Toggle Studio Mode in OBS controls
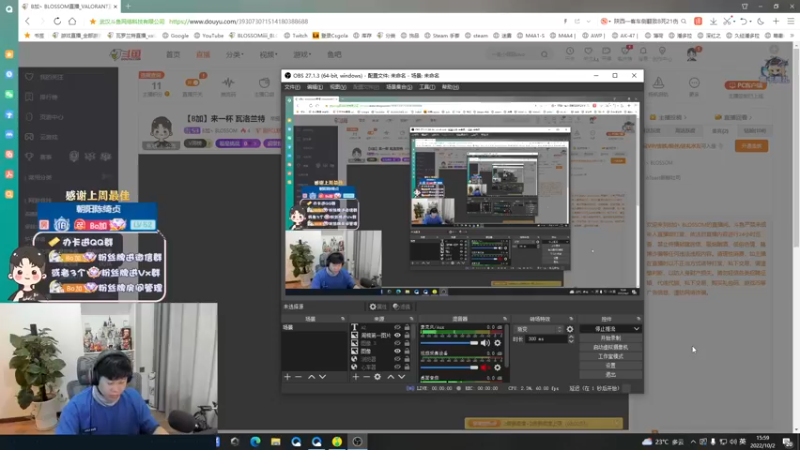 [610, 357]
